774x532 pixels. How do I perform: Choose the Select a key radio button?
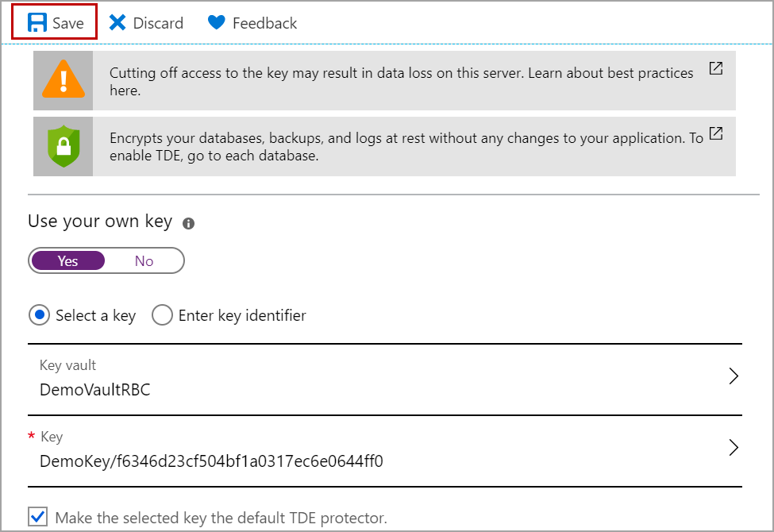click(x=39, y=315)
